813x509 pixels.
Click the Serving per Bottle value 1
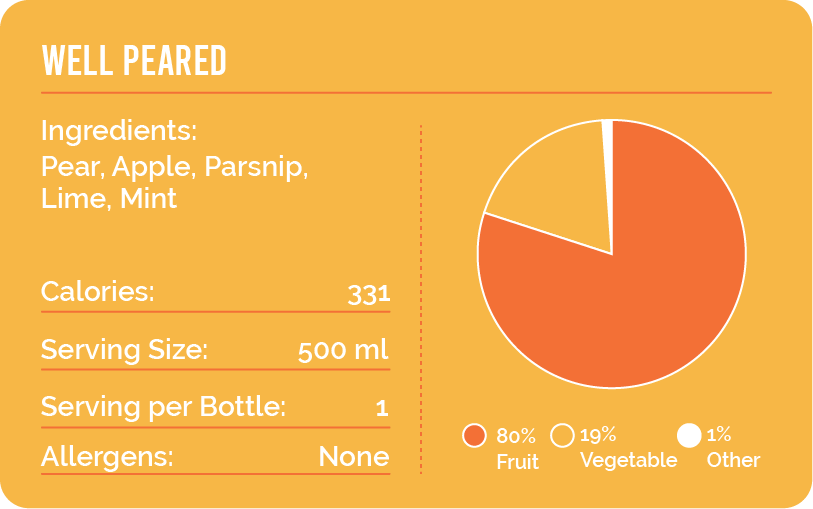[x=381, y=408]
